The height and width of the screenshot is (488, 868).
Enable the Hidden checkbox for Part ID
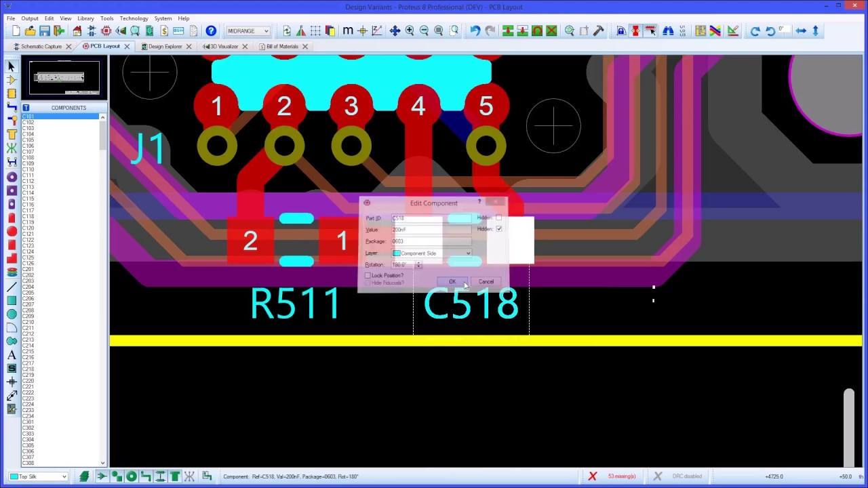click(499, 218)
